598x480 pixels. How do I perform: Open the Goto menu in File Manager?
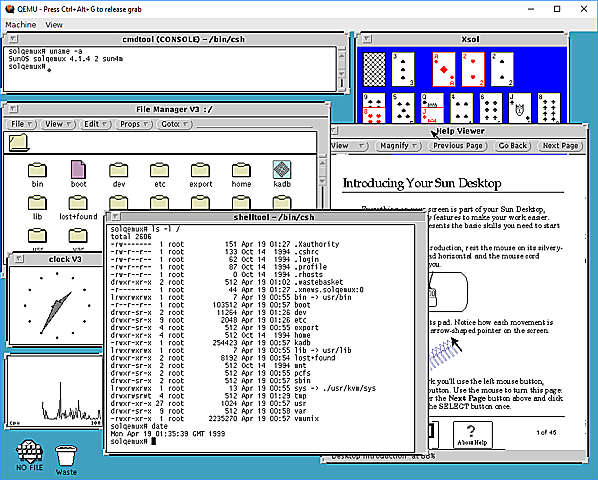(x=174, y=124)
